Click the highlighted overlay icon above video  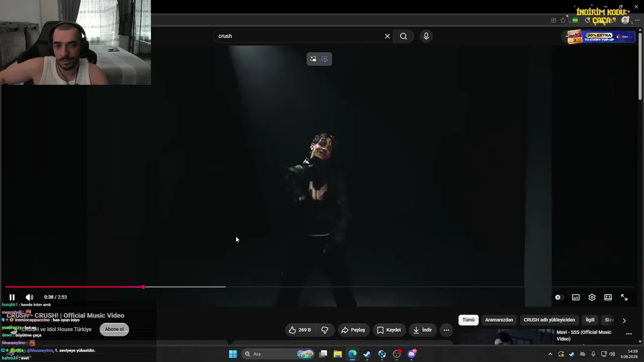(x=325, y=59)
